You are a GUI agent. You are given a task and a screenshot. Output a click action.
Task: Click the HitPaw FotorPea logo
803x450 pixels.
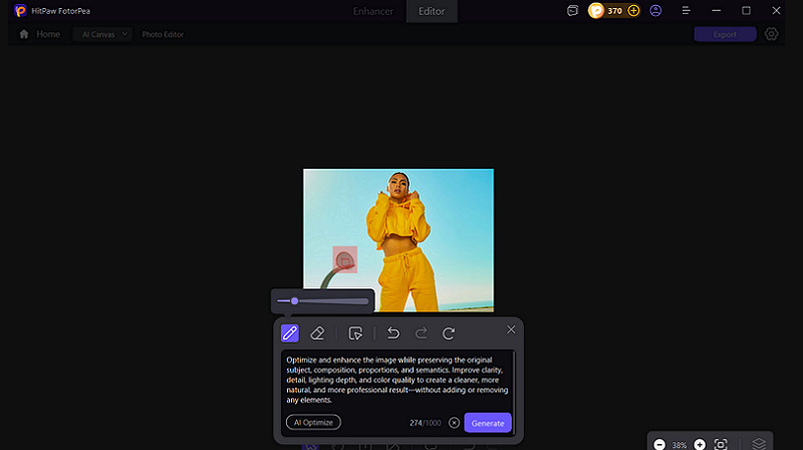point(20,11)
